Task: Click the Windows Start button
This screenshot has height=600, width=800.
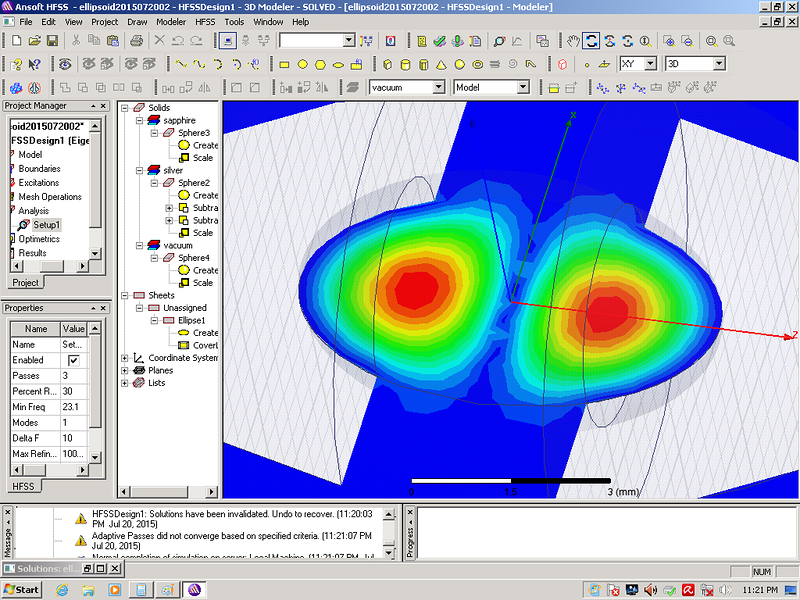Action: click(21, 589)
